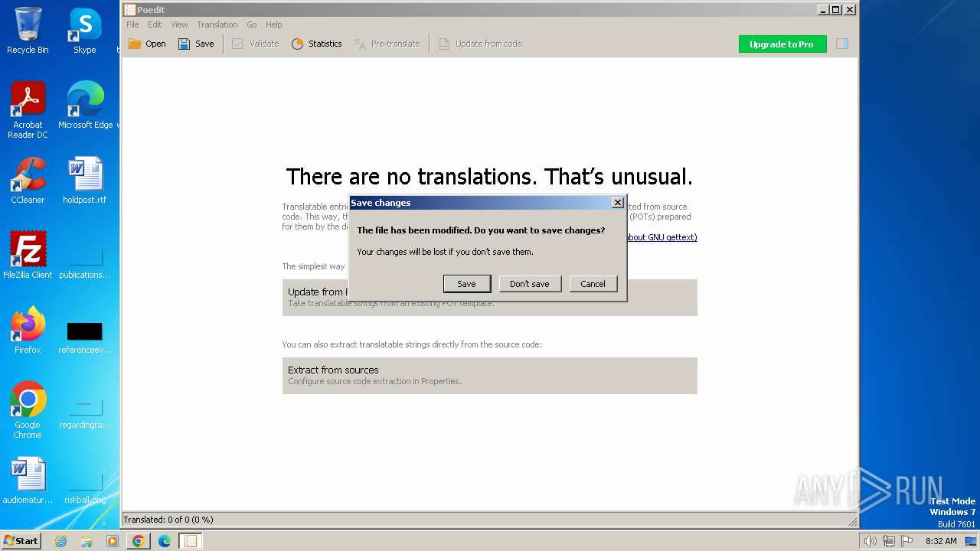Screen dimensions: 980x551
Task: Click the Extract from sources option
Action: [x=490, y=375]
